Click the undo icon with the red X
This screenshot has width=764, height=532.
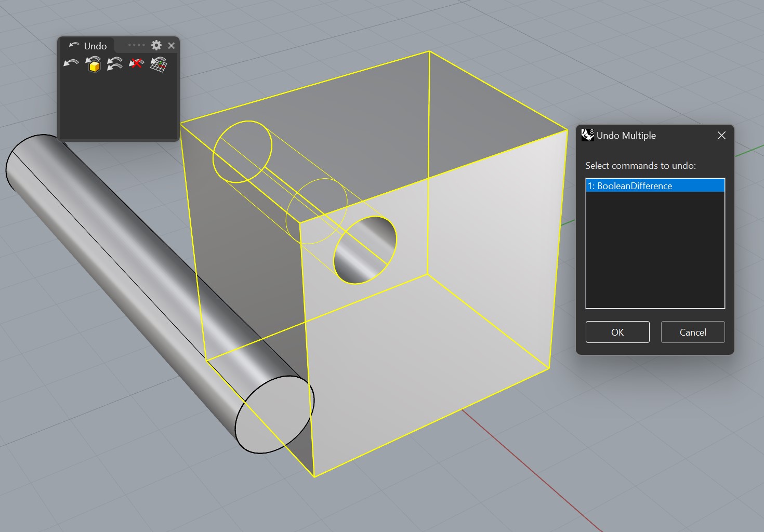click(x=136, y=64)
